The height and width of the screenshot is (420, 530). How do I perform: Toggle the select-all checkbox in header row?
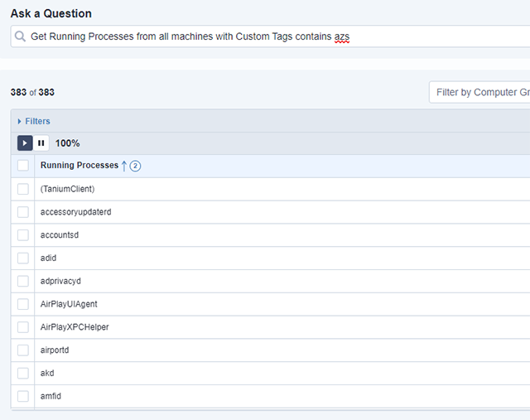[x=23, y=166]
